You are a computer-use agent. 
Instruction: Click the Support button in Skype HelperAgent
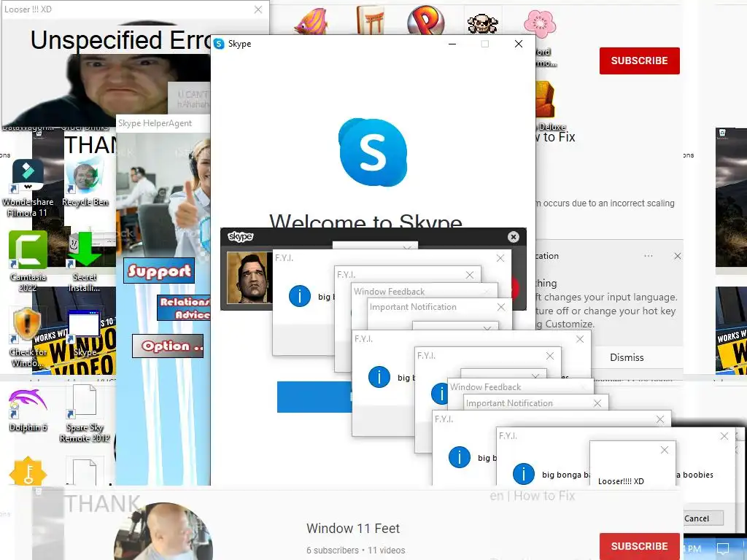(159, 271)
